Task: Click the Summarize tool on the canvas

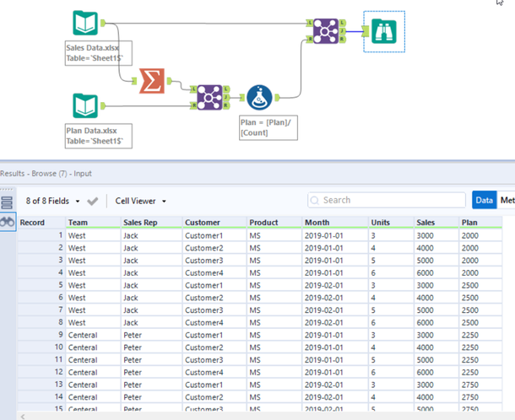Action: pos(151,81)
